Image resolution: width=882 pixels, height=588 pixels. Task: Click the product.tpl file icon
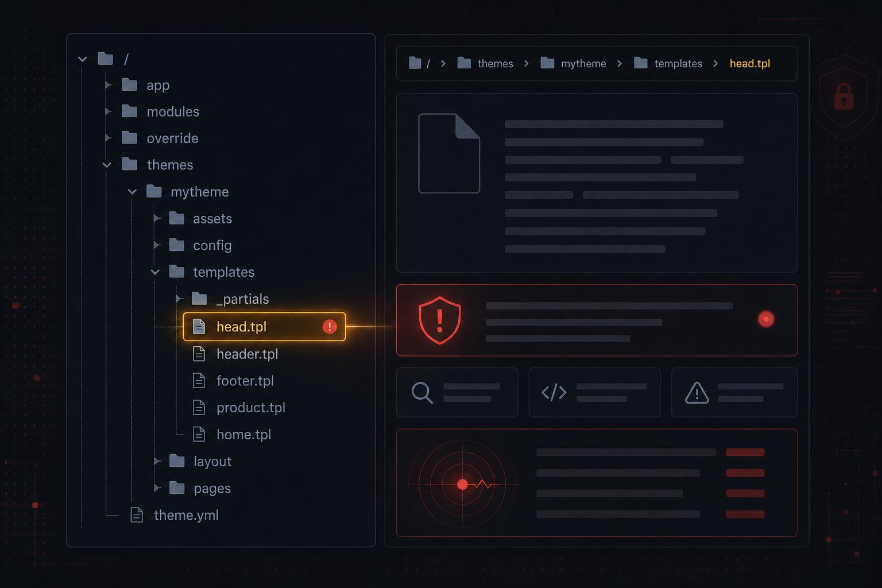click(199, 408)
